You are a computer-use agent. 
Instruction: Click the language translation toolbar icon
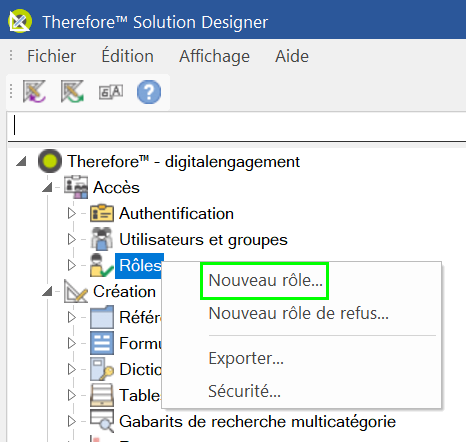[x=111, y=92]
